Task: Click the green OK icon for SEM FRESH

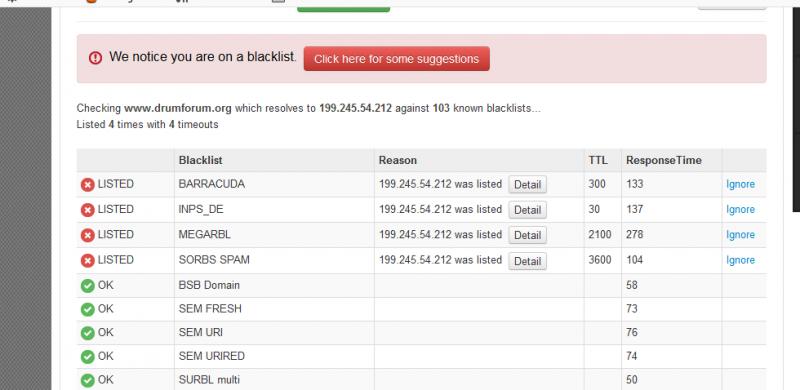Action: [88, 309]
